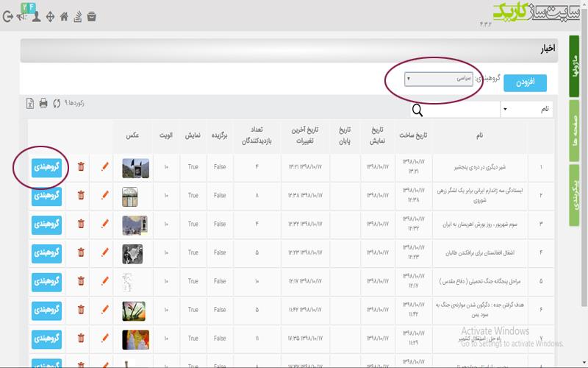The image size is (588, 368).
Task: Click the user profile icon
Action: [x=36, y=17]
